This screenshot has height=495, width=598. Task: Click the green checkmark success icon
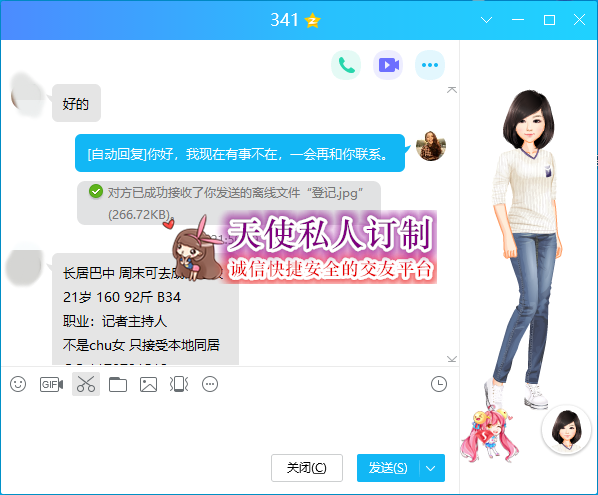pyautogui.click(x=96, y=191)
